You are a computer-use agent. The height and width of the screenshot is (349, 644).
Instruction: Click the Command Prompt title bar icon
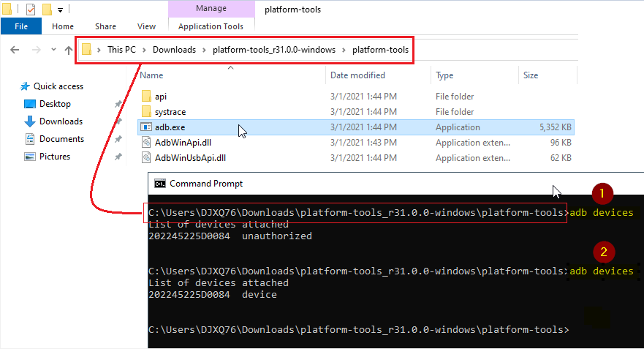coord(159,184)
